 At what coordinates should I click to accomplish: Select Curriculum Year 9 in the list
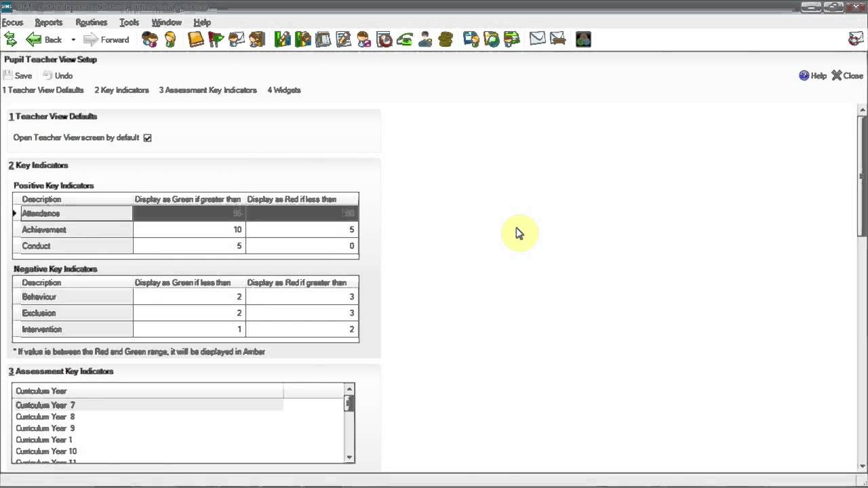point(147,428)
